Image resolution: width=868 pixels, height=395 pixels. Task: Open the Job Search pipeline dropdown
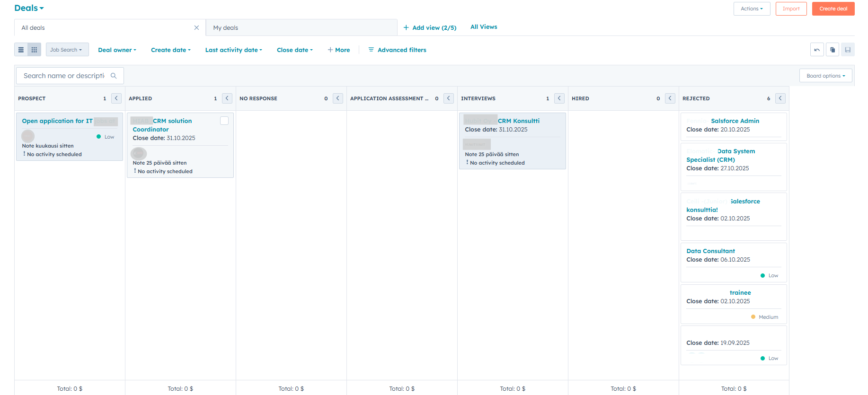67,50
